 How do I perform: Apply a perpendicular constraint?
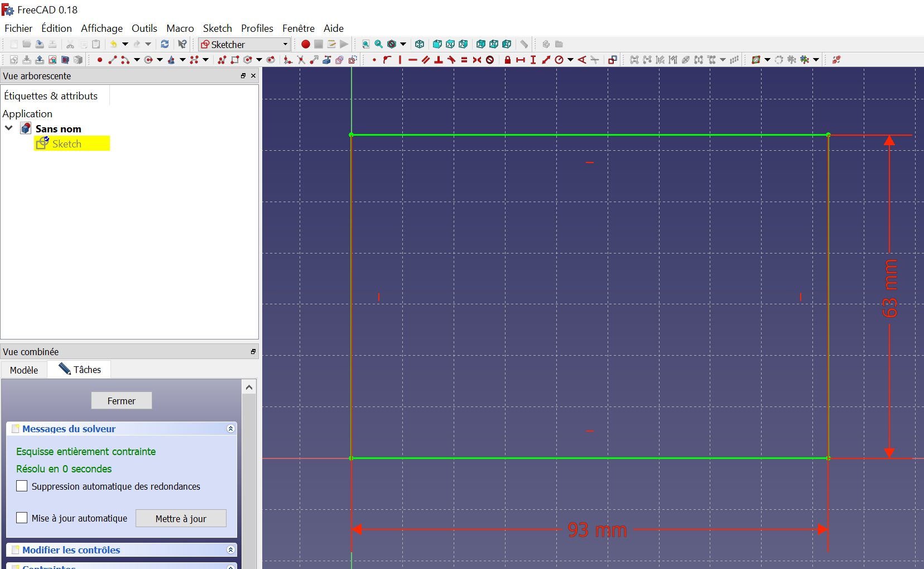439,60
